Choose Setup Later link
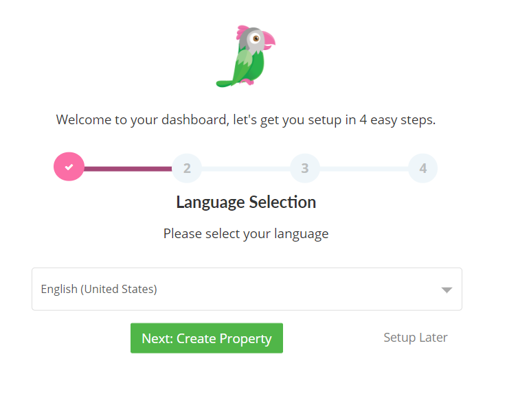507x420 pixels. point(416,337)
